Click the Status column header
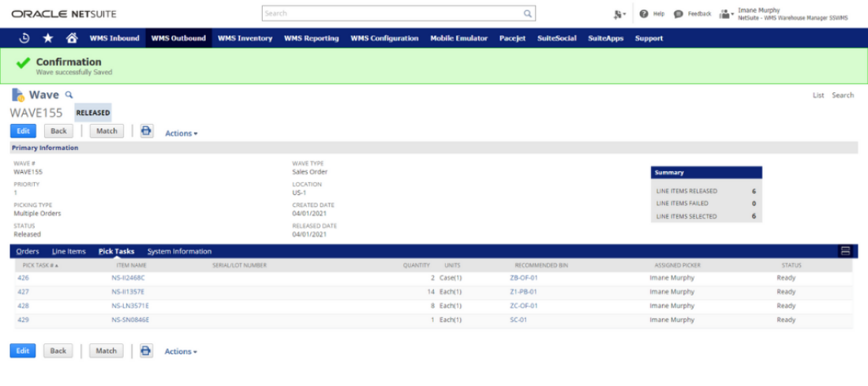This screenshot has height=386, width=868. point(791,266)
